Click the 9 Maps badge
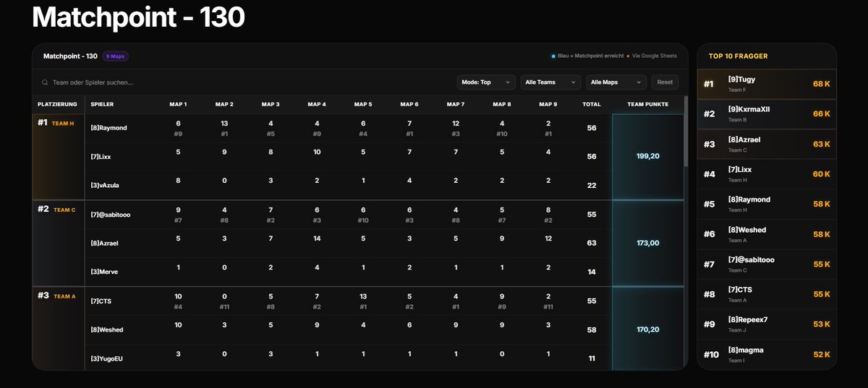The image size is (868, 388). pyautogui.click(x=116, y=56)
